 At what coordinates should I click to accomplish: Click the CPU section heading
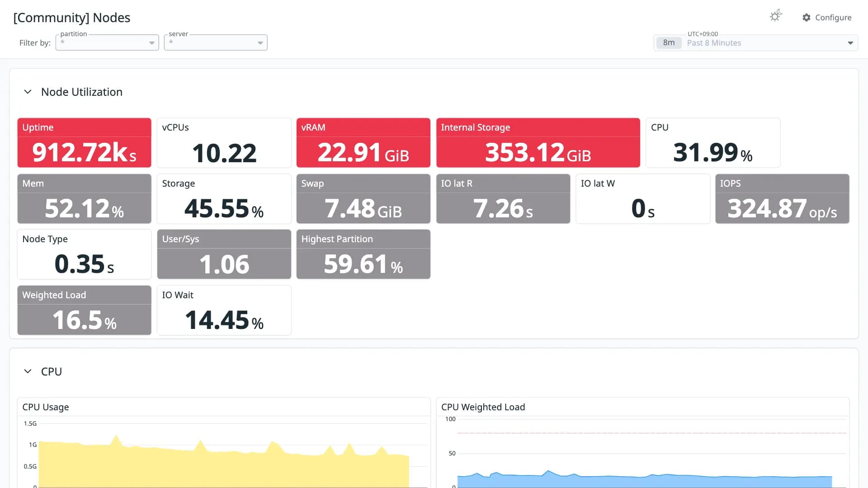[52, 371]
